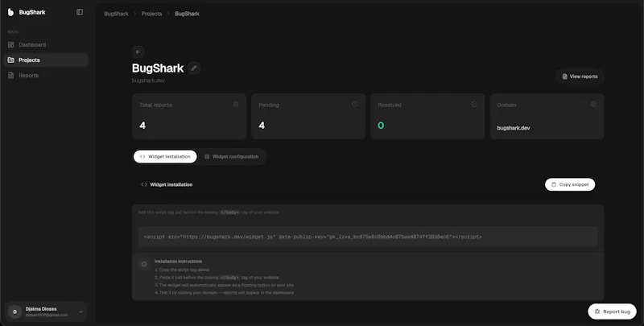
Task: Click the Report bug floating button
Action: [x=612, y=312]
